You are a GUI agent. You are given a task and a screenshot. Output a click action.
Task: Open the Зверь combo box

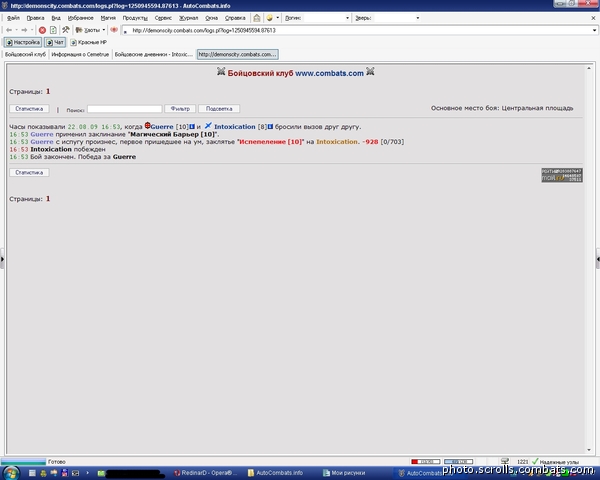coord(397,18)
